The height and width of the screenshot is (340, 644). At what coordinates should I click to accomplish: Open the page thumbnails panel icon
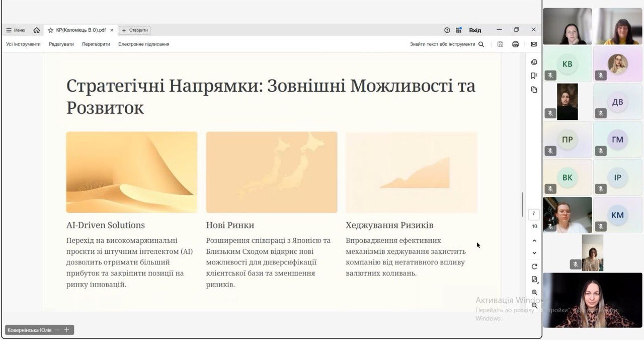click(x=534, y=90)
